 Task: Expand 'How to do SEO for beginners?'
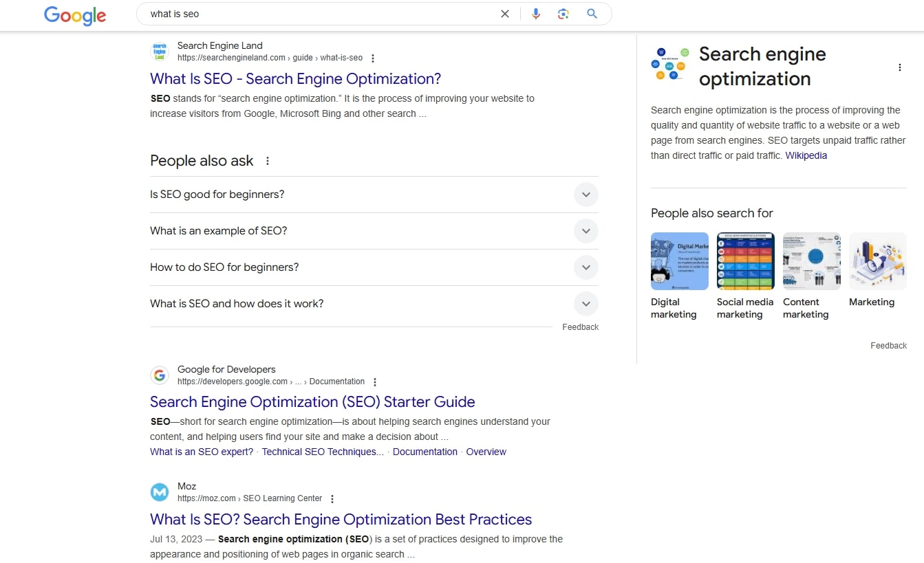tap(374, 267)
